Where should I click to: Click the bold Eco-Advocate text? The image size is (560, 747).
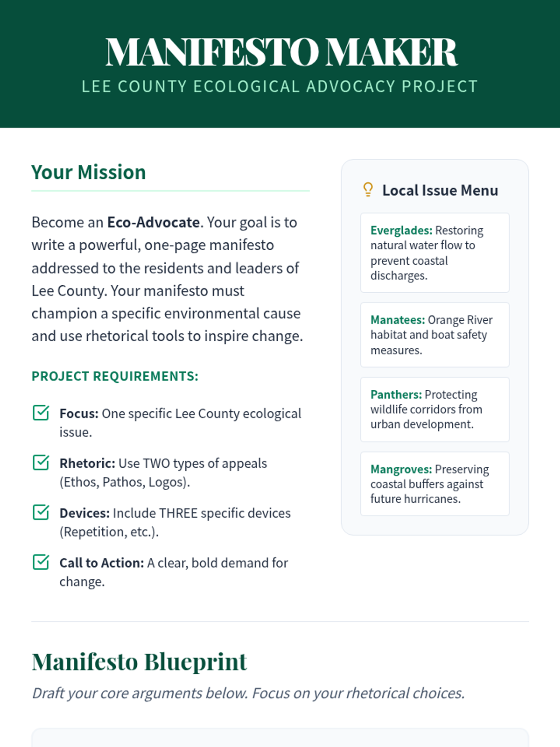tap(154, 222)
